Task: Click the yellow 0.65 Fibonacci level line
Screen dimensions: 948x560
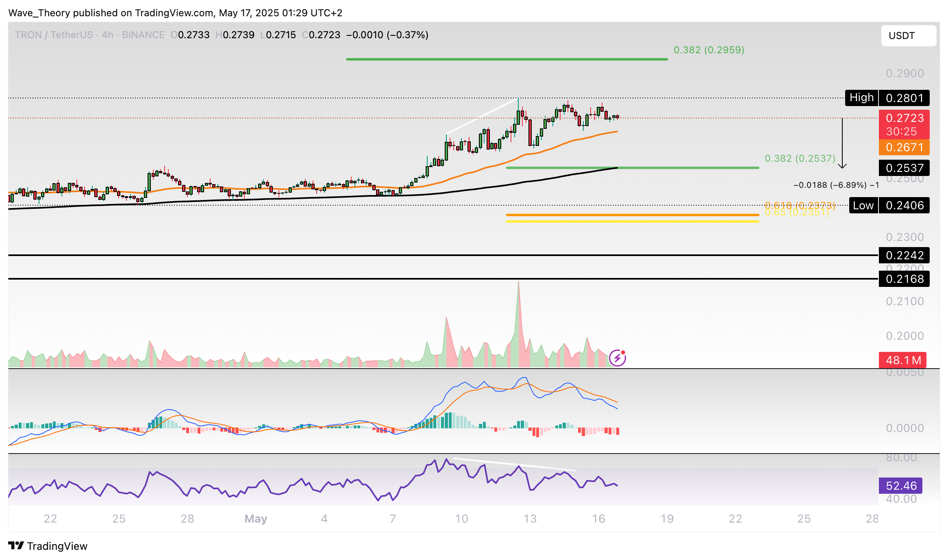Action: click(x=632, y=221)
